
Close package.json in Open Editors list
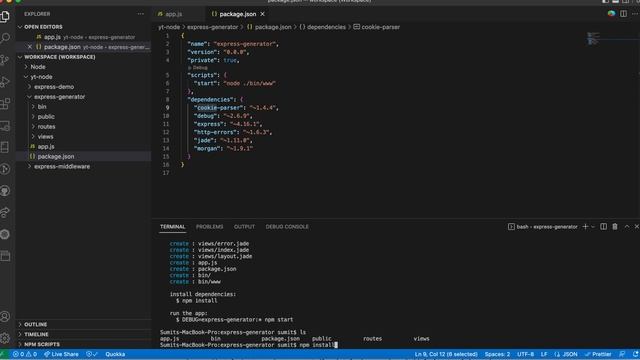point(29,47)
